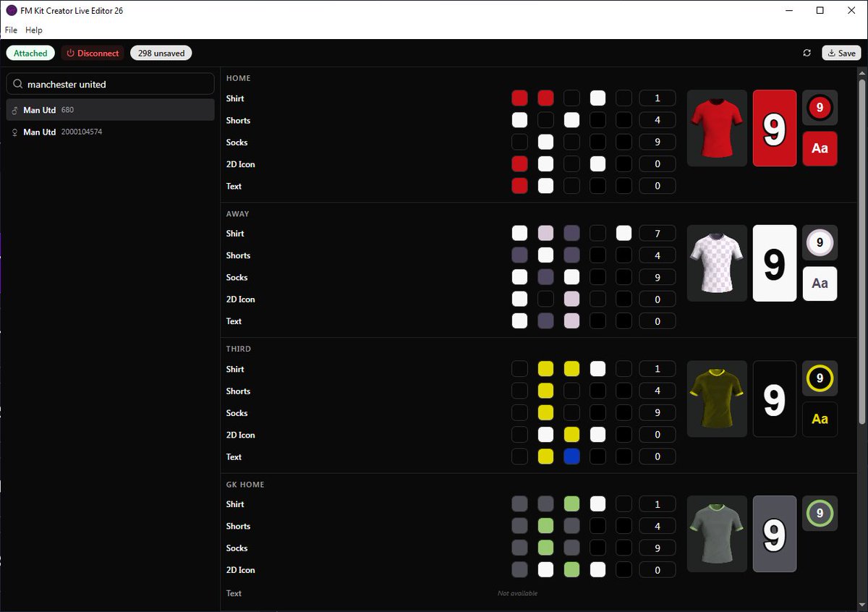
Task: Click the Away kit white Aa text preview
Action: pos(820,284)
